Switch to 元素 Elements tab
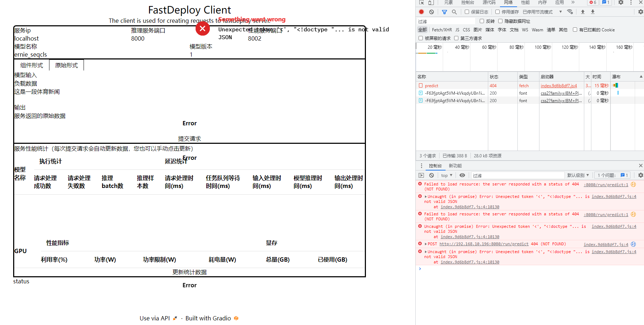Image resolution: width=644 pixels, height=325 pixels. pos(448,2)
